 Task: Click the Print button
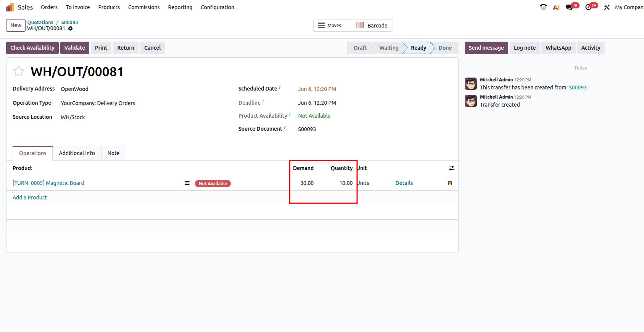pyautogui.click(x=101, y=48)
